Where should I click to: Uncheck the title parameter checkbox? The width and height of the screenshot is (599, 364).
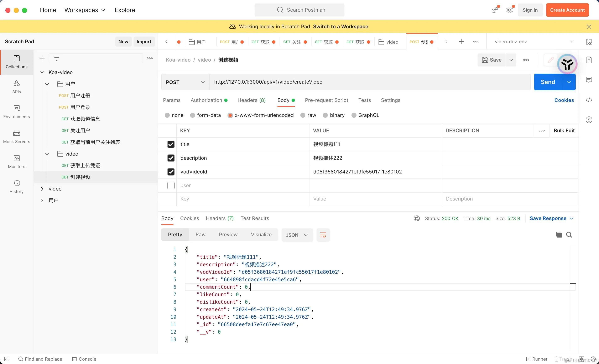pos(171,144)
